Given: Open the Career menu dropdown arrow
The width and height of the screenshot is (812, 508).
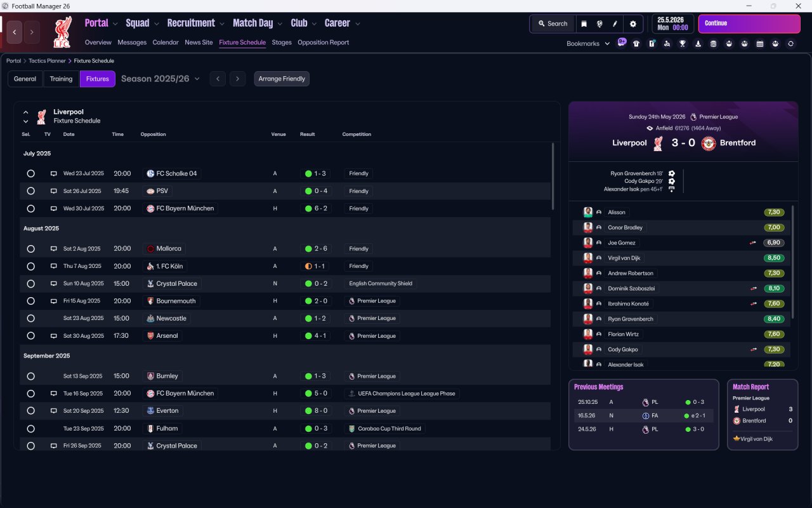Looking at the screenshot, I should point(357,24).
